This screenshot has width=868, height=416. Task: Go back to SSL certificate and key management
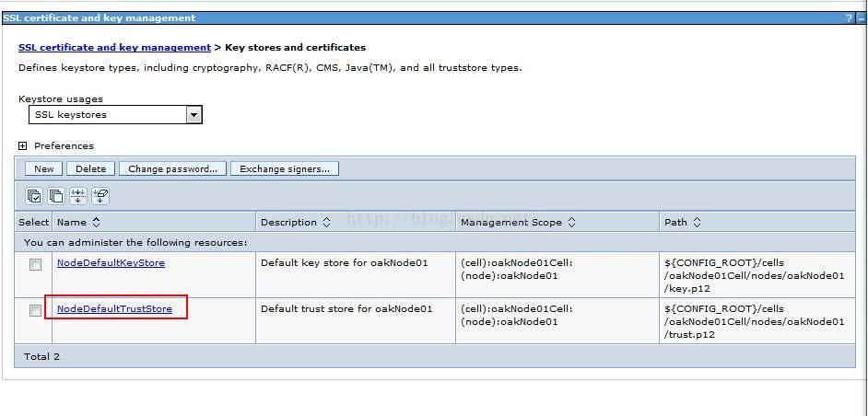coord(114,47)
